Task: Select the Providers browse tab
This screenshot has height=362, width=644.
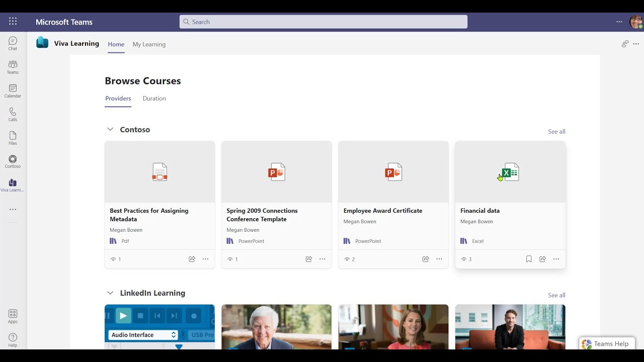Action: 118,99
